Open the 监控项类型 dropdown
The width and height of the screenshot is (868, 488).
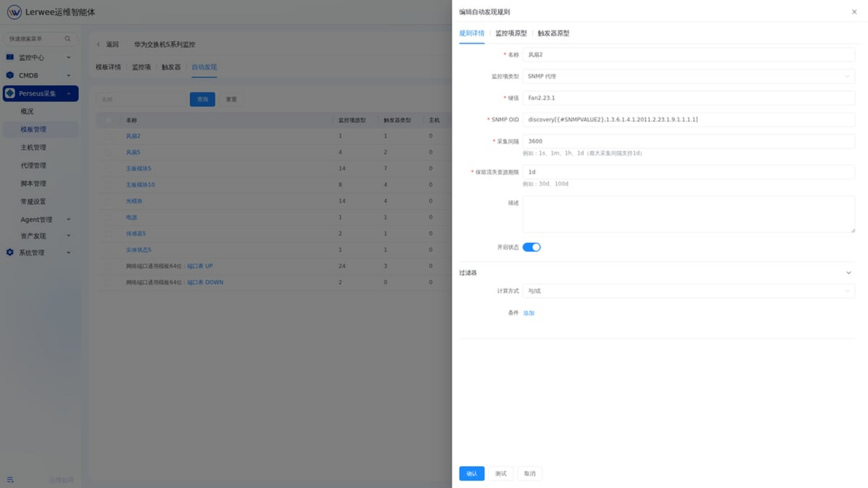pos(688,76)
